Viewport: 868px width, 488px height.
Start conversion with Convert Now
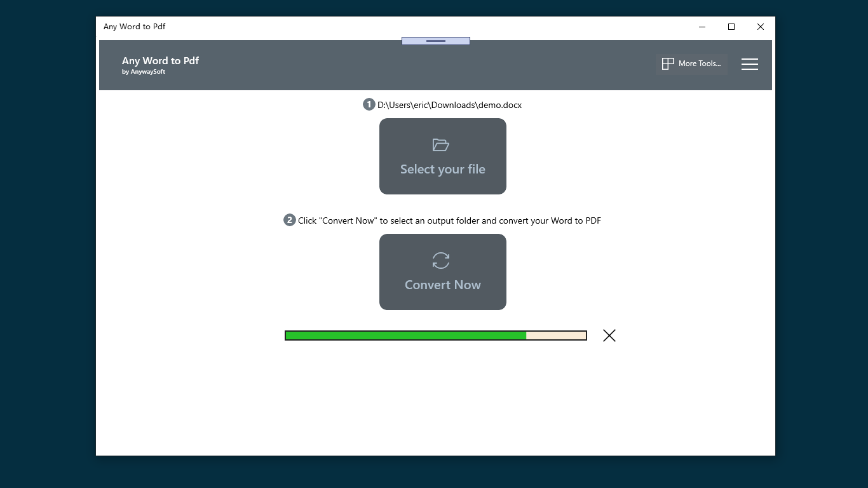(443, 272)
